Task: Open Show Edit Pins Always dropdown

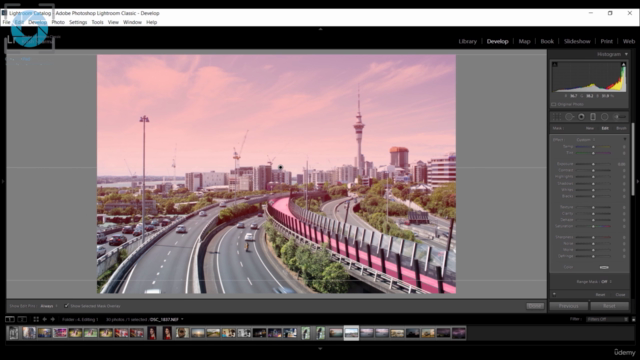Action: [x=49, y=306]
